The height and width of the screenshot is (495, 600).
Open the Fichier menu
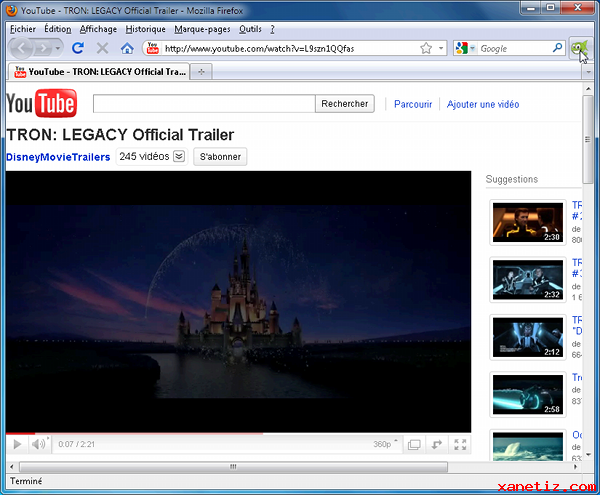coord(23,29)
